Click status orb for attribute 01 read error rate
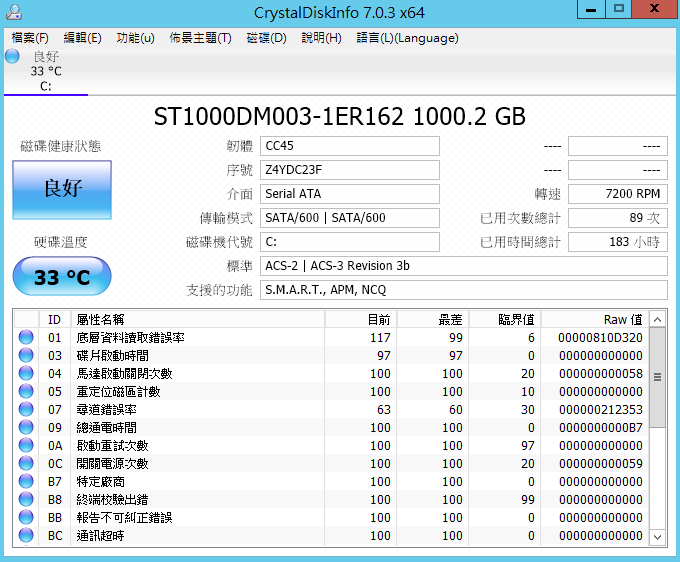Viewport: 680px width, 562px height. click(x=26, y=338)
